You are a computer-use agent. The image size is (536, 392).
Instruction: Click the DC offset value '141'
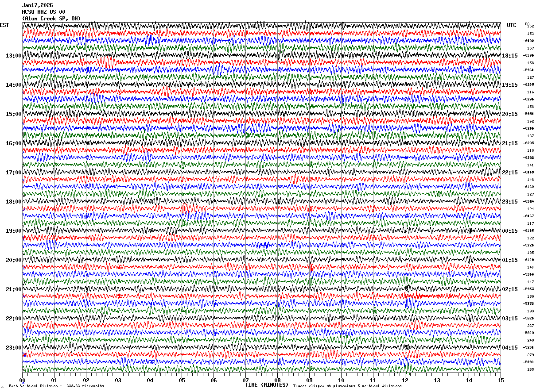click(530, 165)
